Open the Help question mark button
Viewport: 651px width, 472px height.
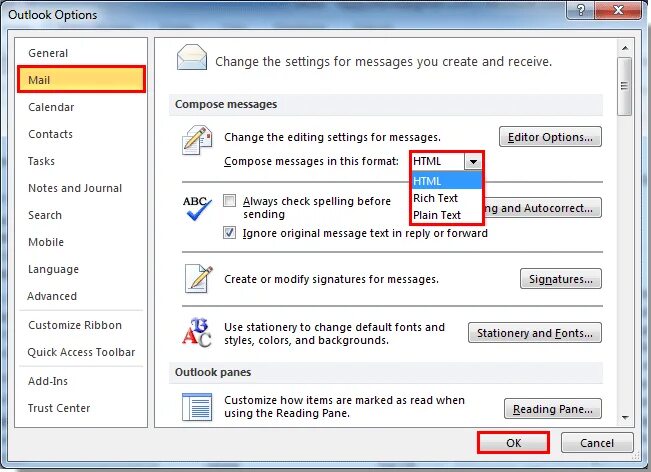(580, 10)
